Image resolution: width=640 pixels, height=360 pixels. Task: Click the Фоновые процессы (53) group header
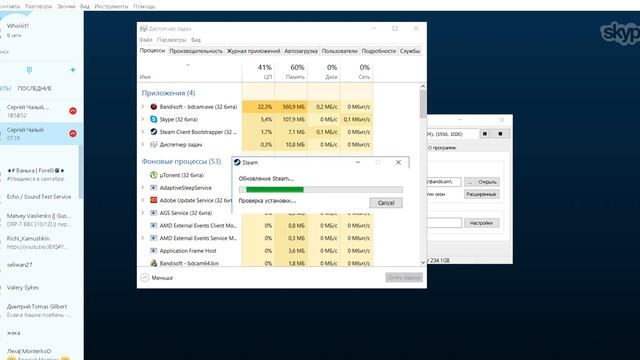181,161
